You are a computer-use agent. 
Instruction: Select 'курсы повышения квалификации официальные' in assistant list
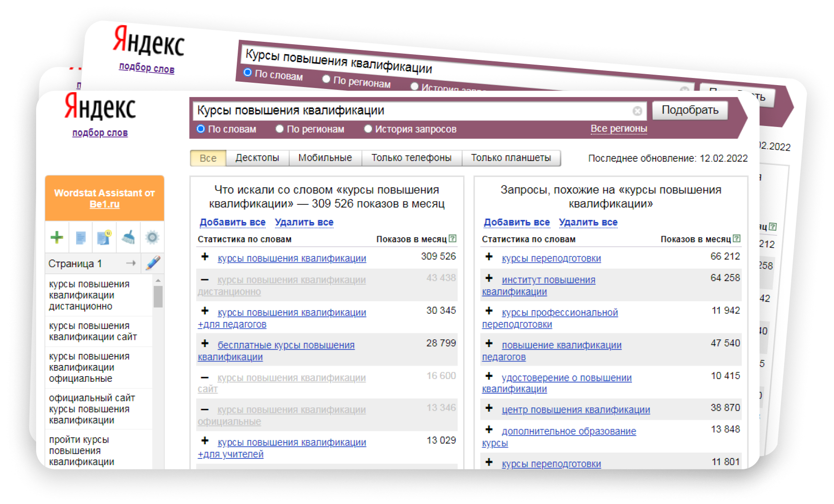point(98,368)
